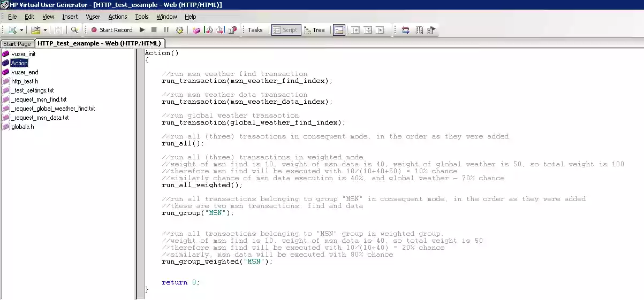Click run_group("MSN"); code line
The image size is (644, 300).
click(198, 213)
